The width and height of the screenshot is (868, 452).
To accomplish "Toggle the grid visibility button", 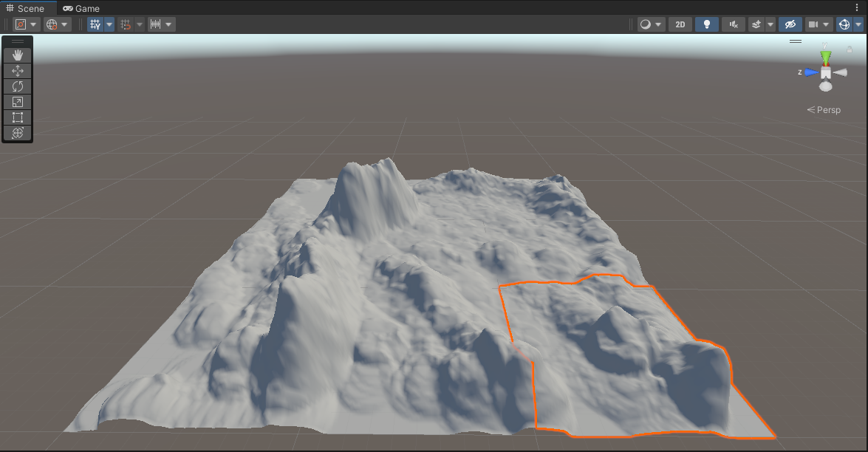I will pyautogui.click(x=95, y=24).
